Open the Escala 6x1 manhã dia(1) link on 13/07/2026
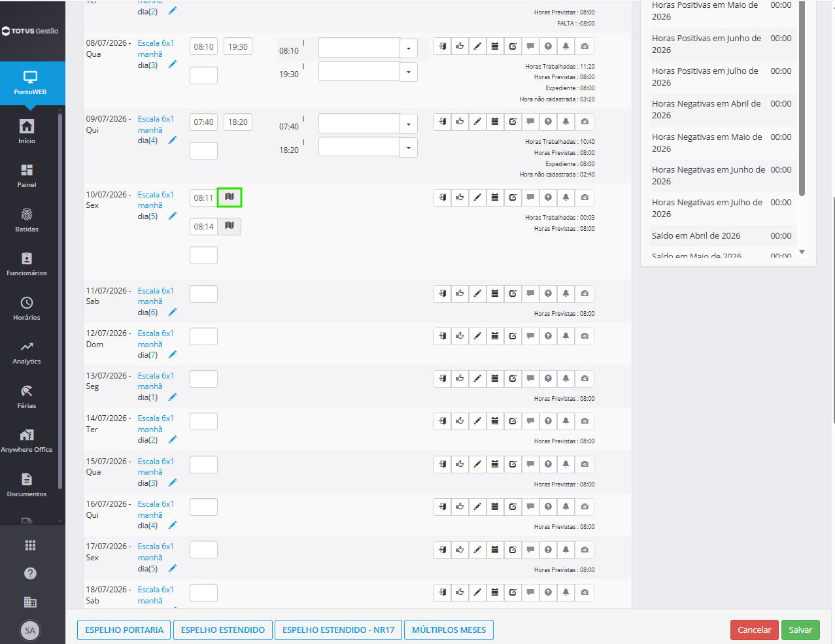The width and height of the screenshot is (835, 644). (156, 386)
